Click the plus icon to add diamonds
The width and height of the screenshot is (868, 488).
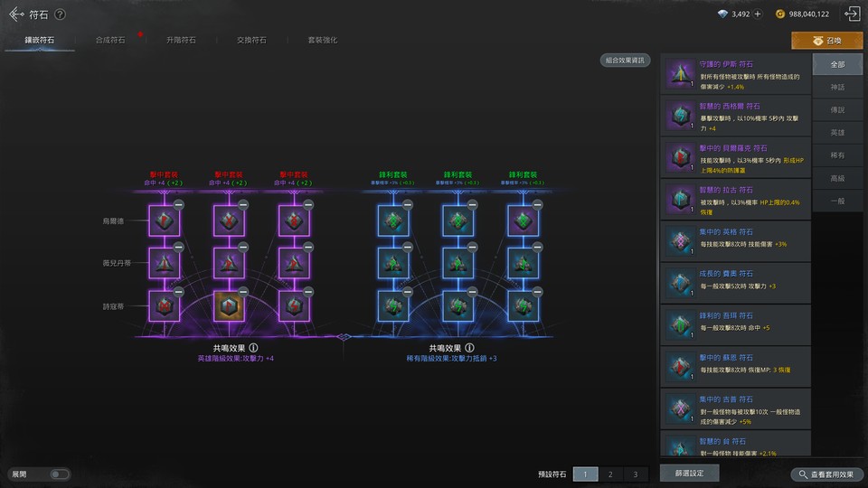tap(758, 14)
